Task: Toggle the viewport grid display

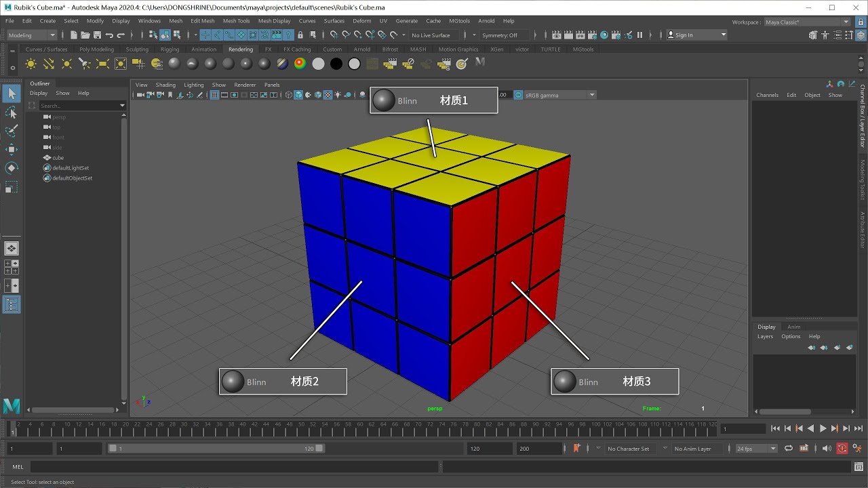Action: [x=214, y=95]
